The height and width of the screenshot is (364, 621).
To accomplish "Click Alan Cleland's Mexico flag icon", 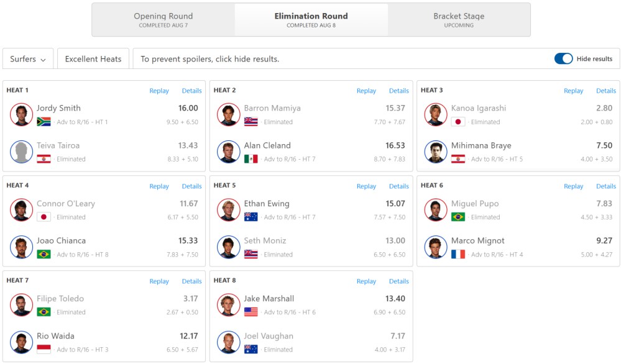I will 251,159.
